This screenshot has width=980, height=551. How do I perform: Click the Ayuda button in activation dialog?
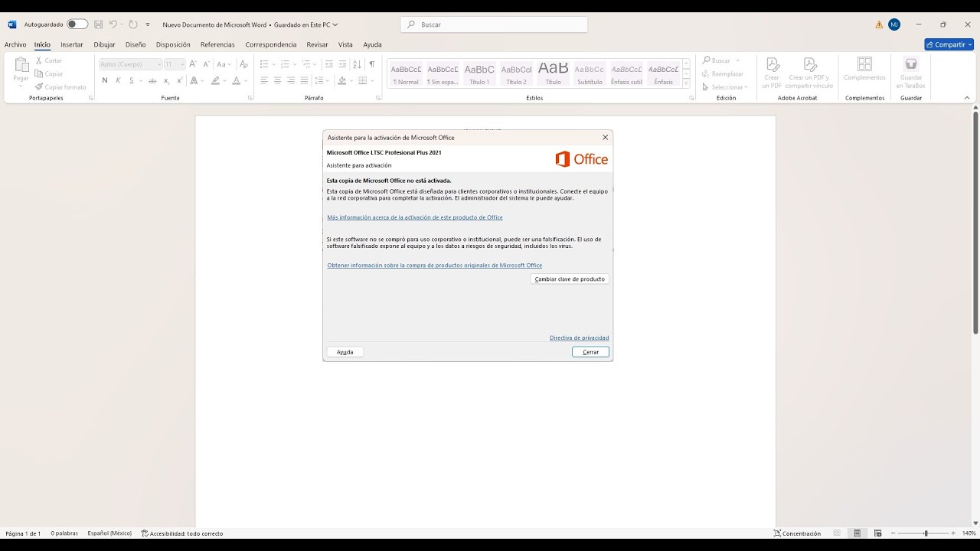pyautogui.click(x=345, y=352)
